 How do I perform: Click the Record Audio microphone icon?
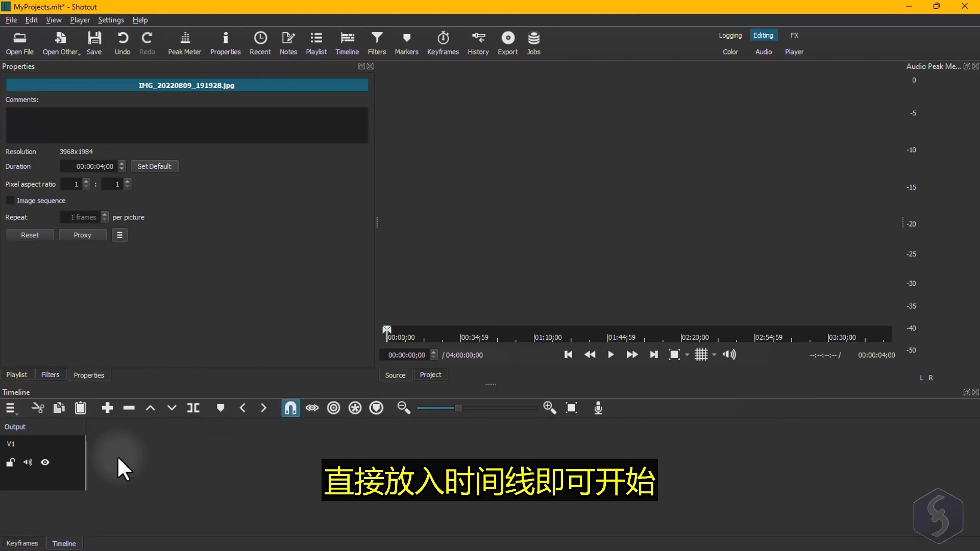pos(598,408)
